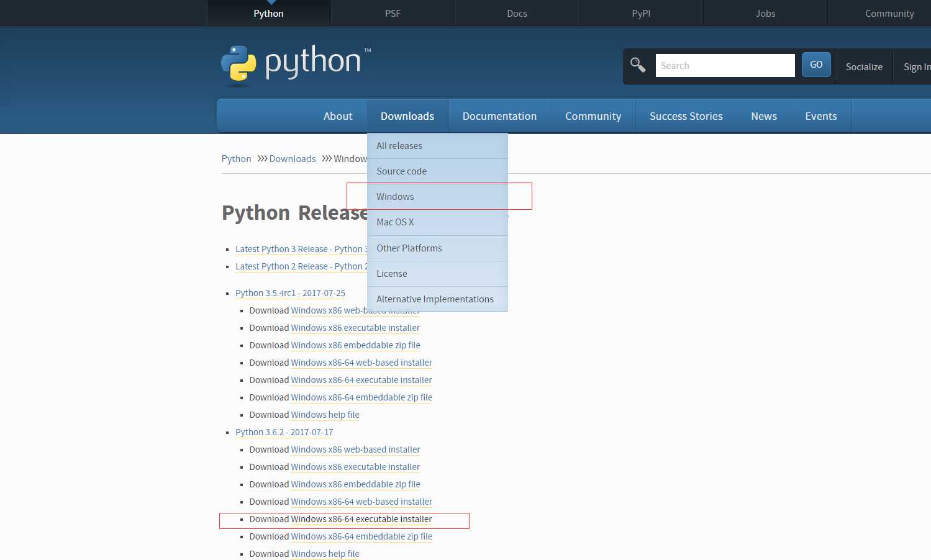Select Source code from Downloads dropdown
The height and width of the screenshot is (560, 931).
click(x=437, y=171)
